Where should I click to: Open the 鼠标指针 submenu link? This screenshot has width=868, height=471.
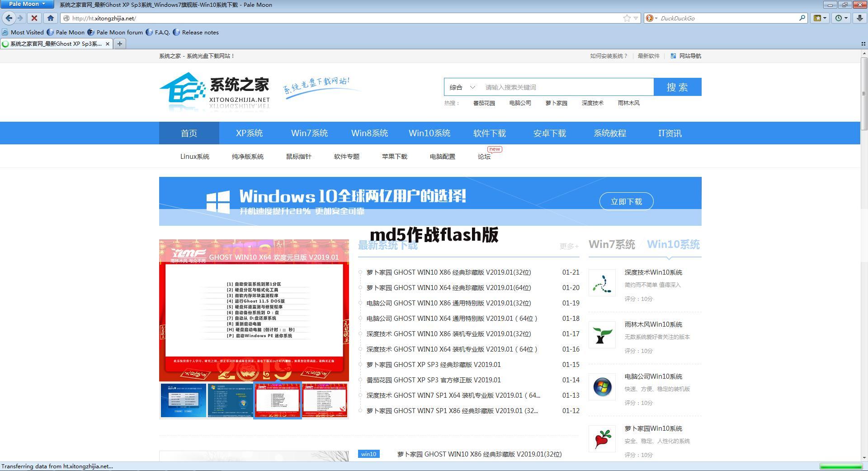[x=299, y=157]
